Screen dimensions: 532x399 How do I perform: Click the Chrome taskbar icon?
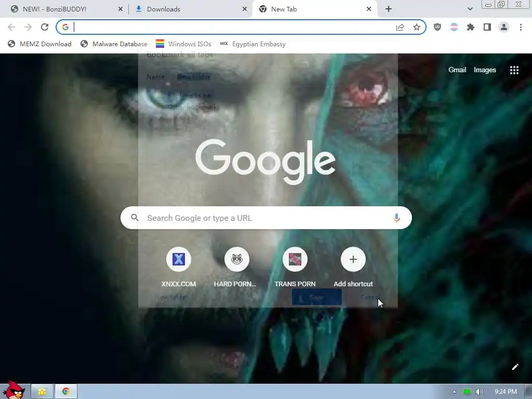pyautogui.click(x=66, y=392)
